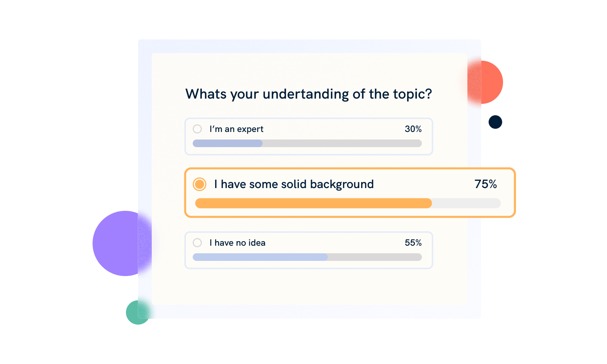Select the "I'm an expert" radio button
This screenshot has width=607, height=364.
[x=197, y=129]
